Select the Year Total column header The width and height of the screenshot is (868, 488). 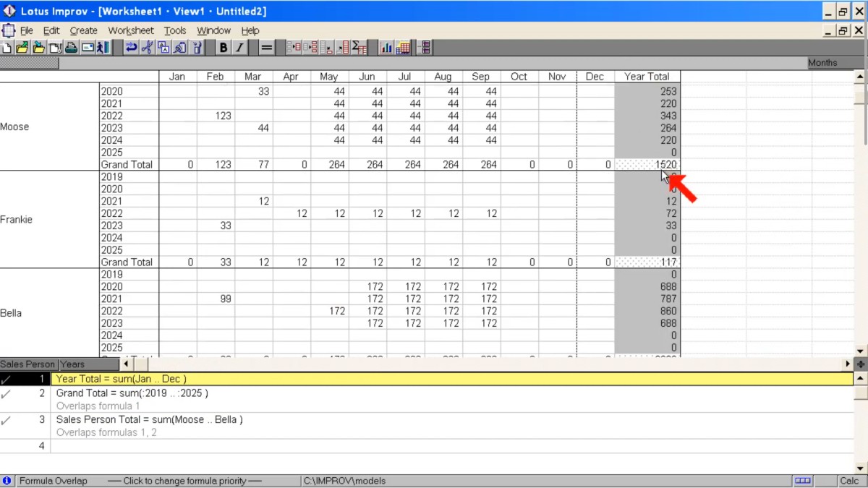647,77
